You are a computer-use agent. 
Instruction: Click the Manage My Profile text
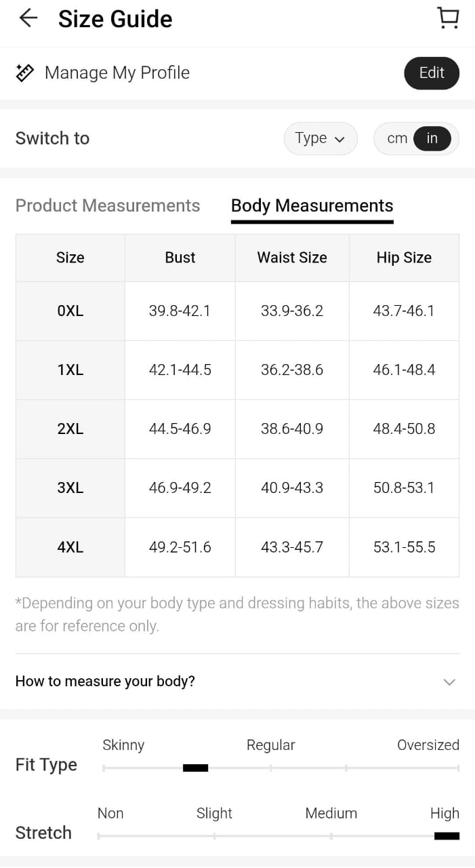[x=117, y=73]
